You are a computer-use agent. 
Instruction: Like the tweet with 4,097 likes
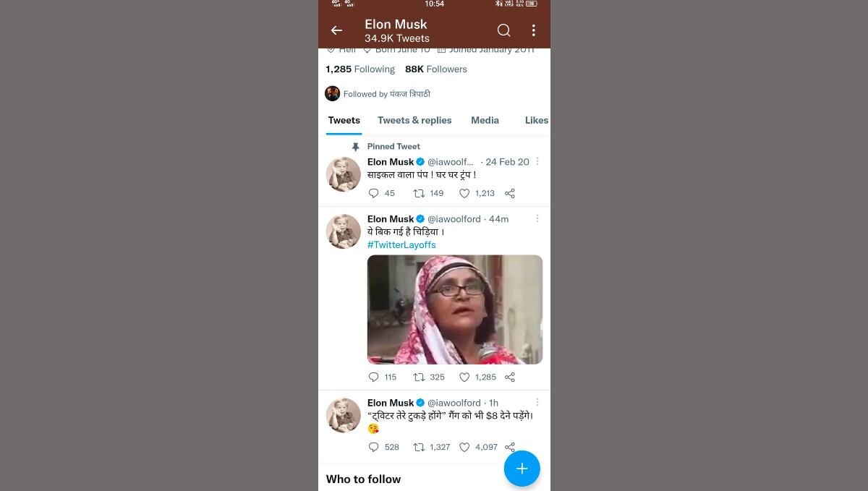[465, 447]
